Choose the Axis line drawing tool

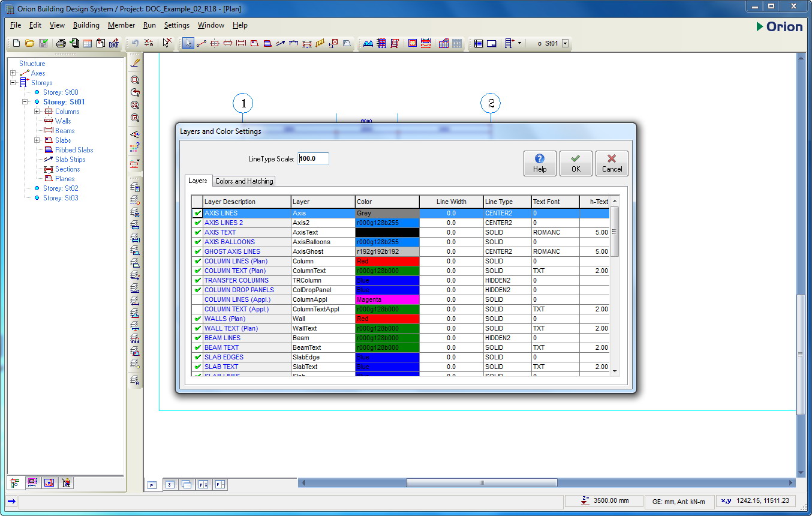point(202,43)
